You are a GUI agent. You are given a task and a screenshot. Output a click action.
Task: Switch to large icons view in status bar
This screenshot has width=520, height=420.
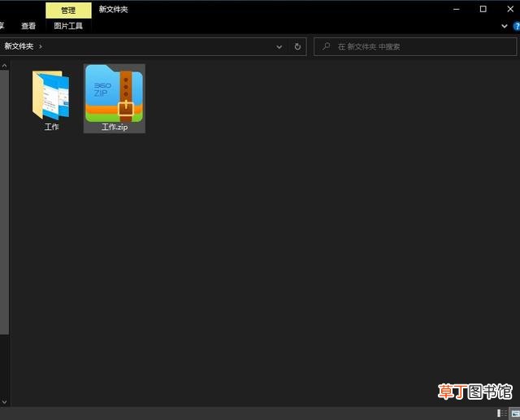pos(515,413)
